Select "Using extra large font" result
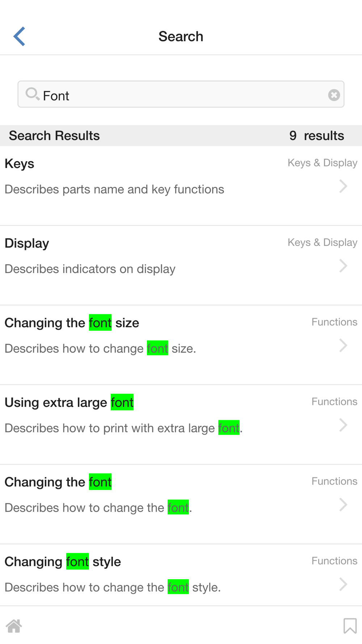The image size is (362, 644). pos(69,402)
